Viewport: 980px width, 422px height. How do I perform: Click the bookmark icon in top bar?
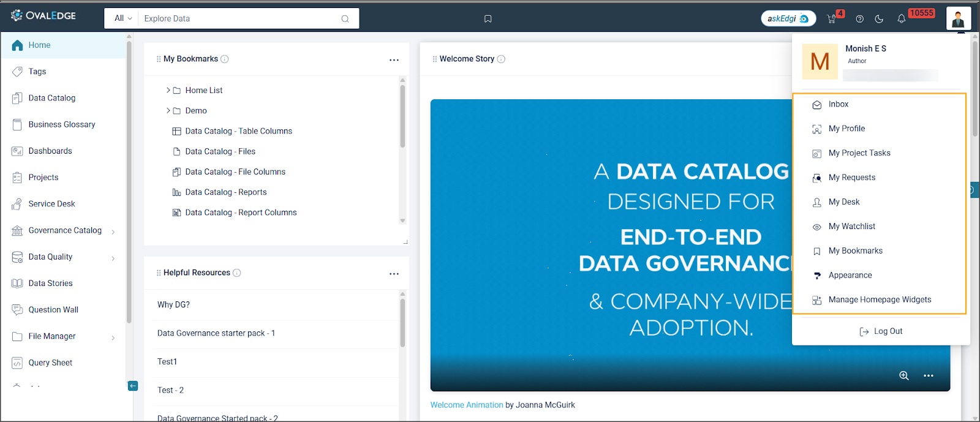[x=488, y=19]
